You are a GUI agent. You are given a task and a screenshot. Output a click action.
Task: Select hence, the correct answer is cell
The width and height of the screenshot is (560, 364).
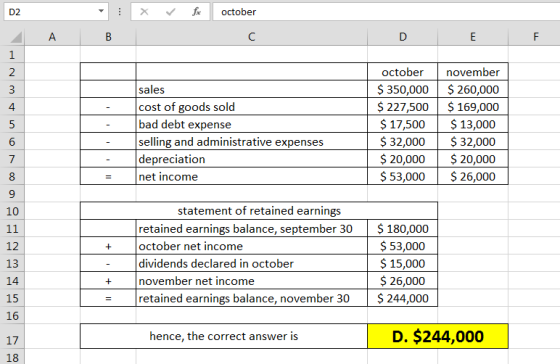point(224,336)
